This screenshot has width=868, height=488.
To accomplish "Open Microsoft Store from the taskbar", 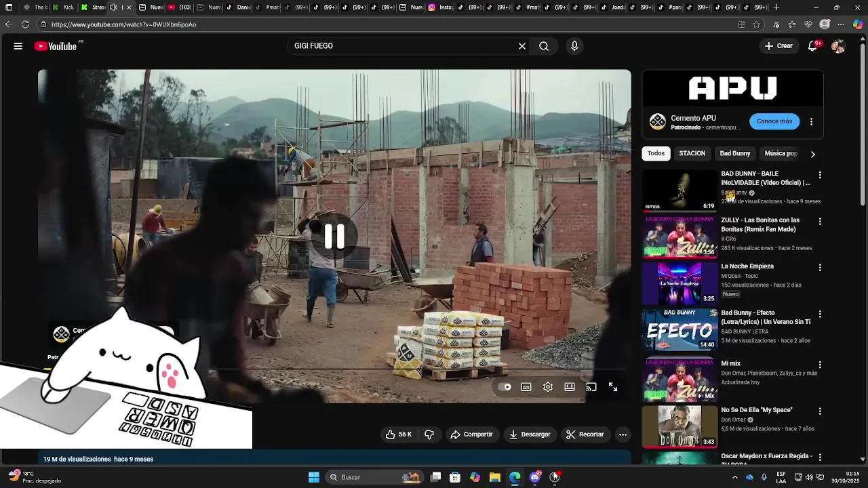I will click(455, 477).
